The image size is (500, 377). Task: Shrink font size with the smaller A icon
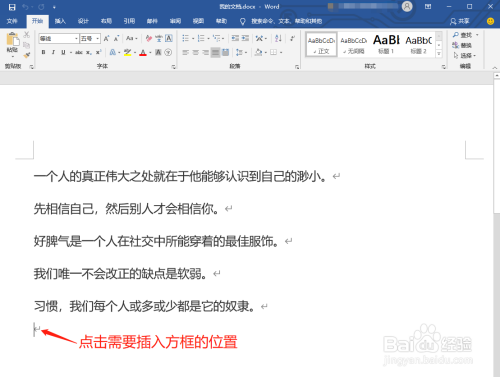[116, 39]
